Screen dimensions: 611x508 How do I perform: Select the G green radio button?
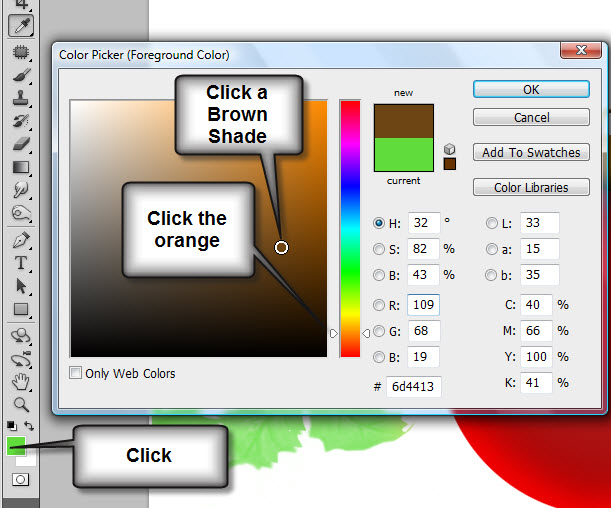click(x=378, y=331)
